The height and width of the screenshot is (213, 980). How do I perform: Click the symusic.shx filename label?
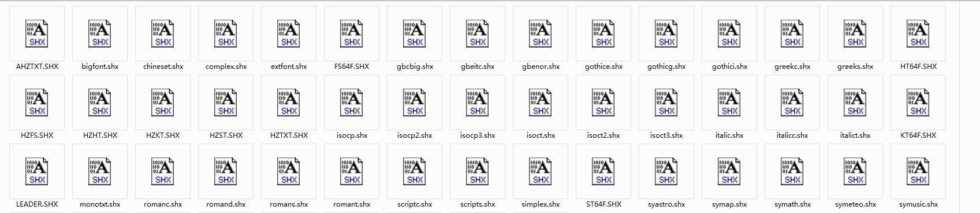[918, 204]
